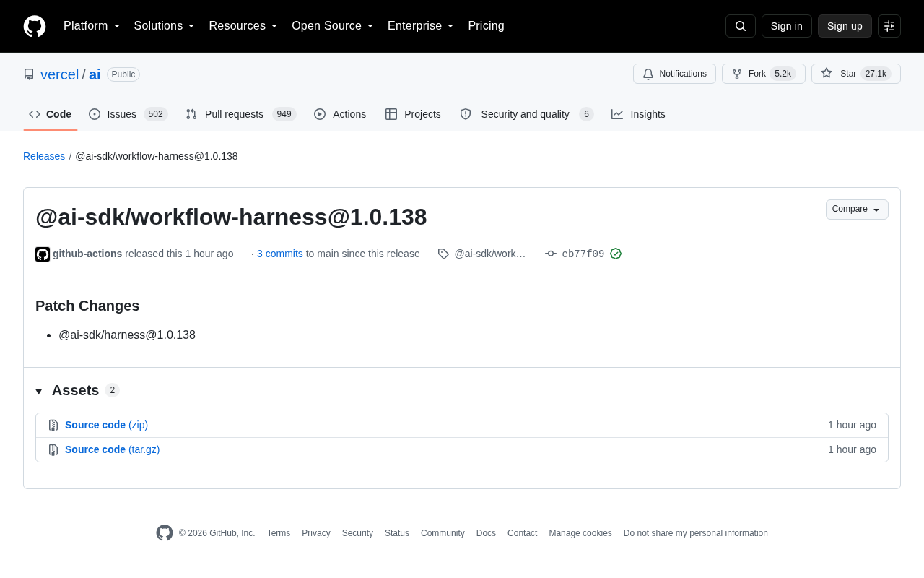Click the tag icon in release info
The width and height of the screenshot is (924, 578).
pos(443,254)
